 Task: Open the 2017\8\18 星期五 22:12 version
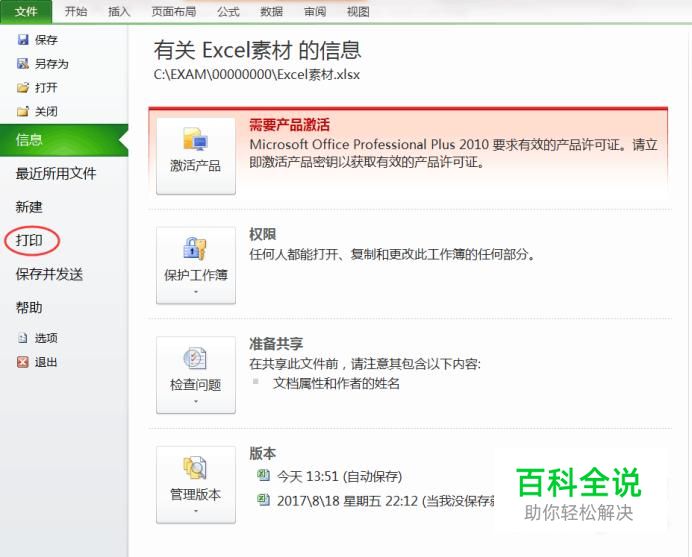[384, 501]
